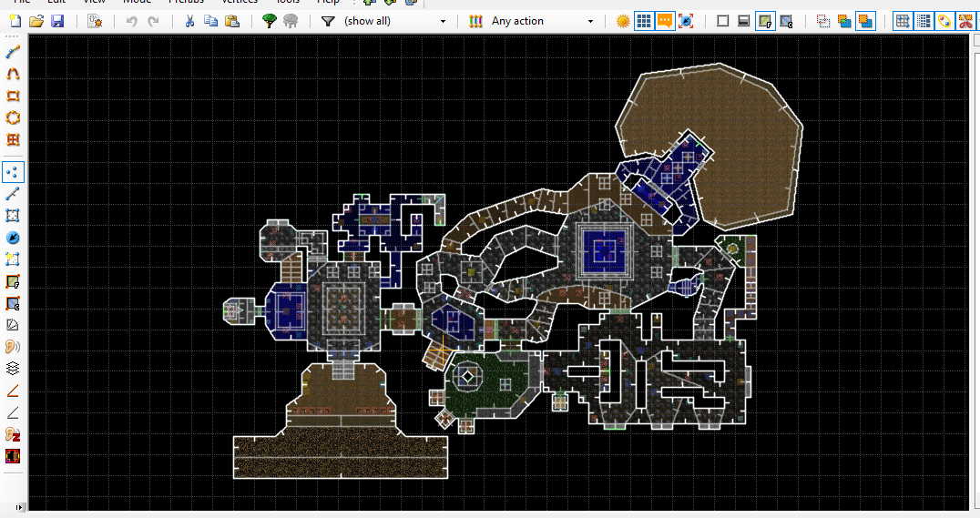Open the 'Any action' linedef filter dropdown
Image resolution: width=980 pixels, height=518 pixels.
click(543, 21)
